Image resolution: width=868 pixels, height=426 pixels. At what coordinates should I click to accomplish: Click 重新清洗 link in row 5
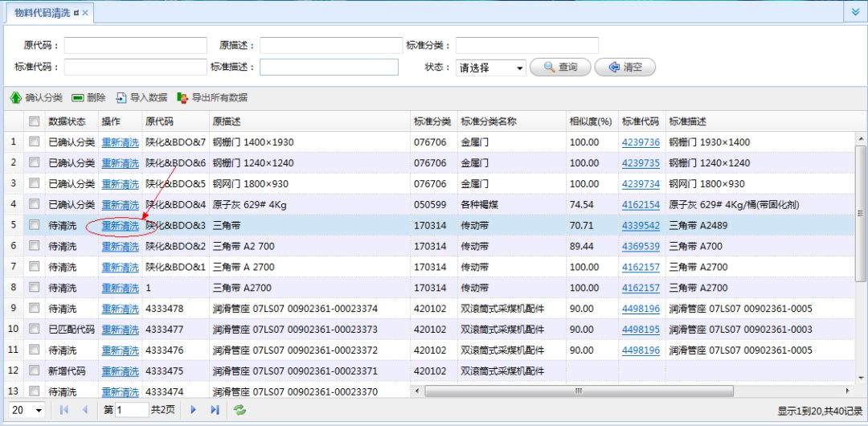point(120,226)
